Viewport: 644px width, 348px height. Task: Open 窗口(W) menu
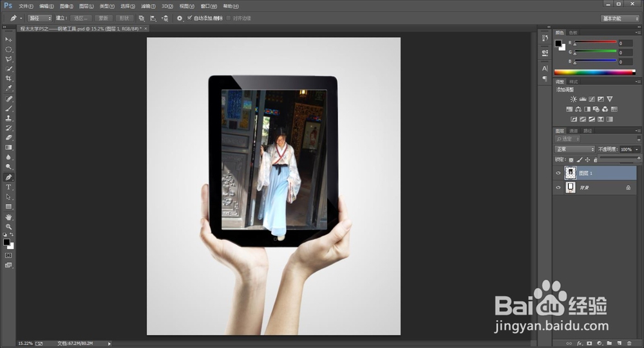pyautogui.click(x=209, y=6)
